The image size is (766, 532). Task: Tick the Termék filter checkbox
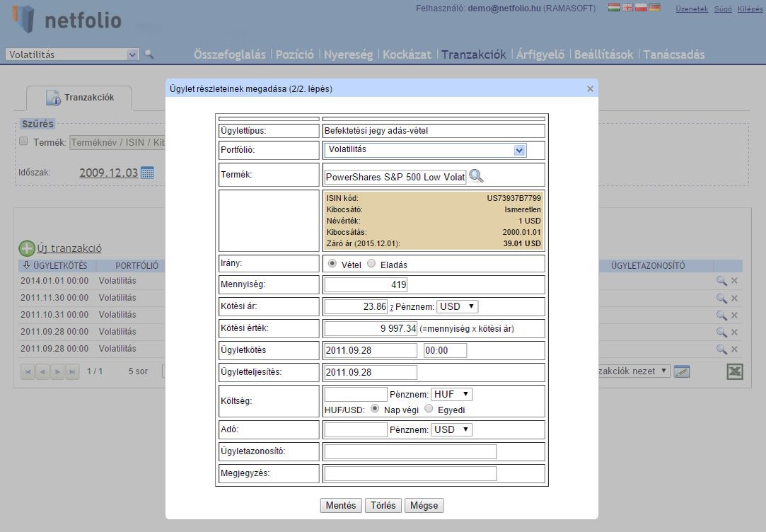pos(23,141)
